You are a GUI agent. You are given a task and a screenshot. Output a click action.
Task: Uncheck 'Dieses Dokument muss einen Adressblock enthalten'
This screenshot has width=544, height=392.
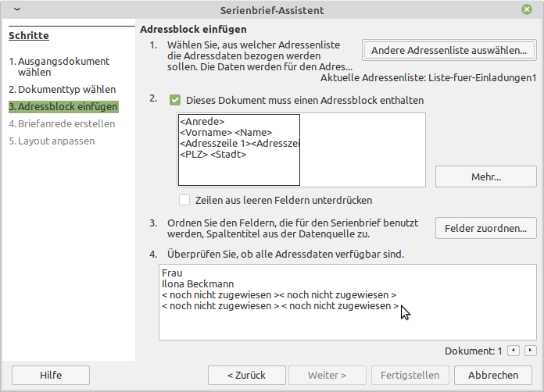[175, 100]
